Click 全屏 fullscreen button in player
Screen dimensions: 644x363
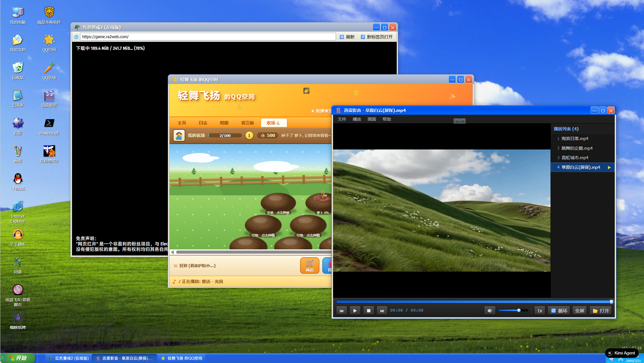(x=580, y=311)
